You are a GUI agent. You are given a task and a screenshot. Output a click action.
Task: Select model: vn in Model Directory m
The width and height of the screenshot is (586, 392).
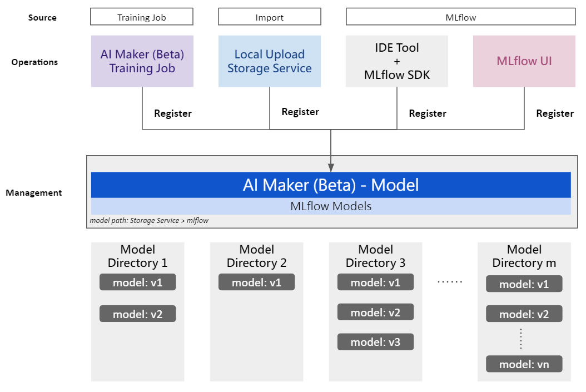click(x=524, y=364)
